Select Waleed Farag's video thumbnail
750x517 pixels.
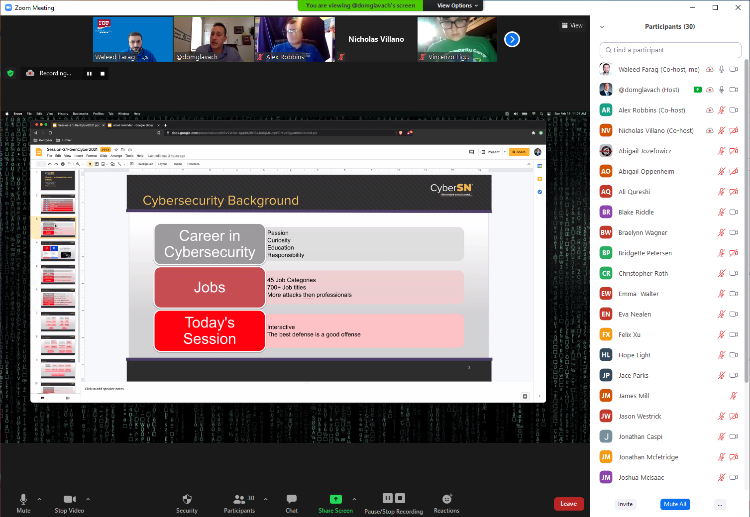(133, 39)
